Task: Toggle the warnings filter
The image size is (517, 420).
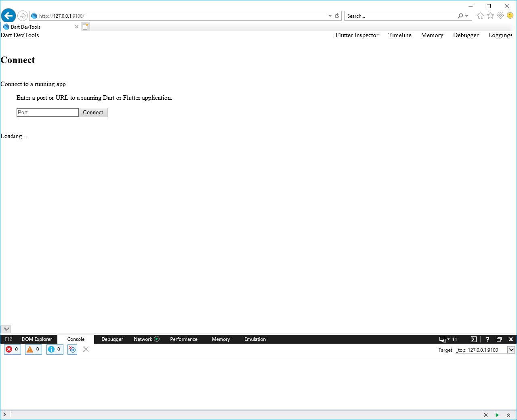Action: click(x=33, y=349)
